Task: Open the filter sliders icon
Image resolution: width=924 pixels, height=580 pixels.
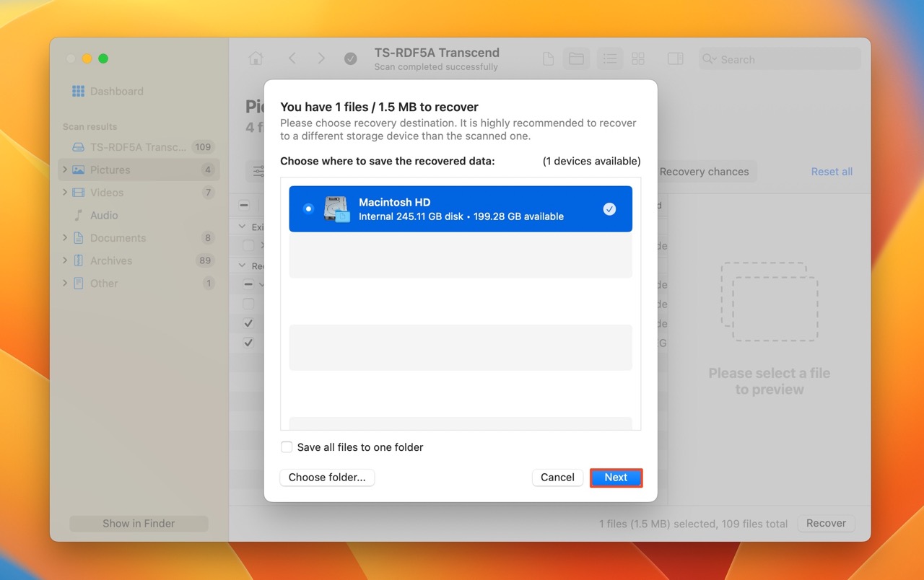Action: 258,172
